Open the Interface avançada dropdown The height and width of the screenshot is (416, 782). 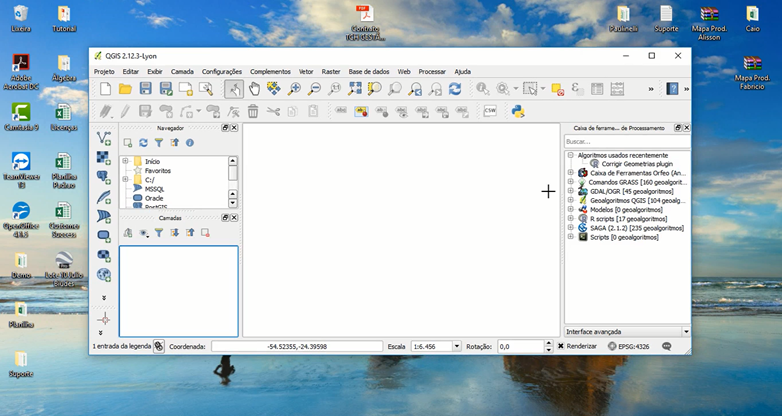[x=686, y=332]
